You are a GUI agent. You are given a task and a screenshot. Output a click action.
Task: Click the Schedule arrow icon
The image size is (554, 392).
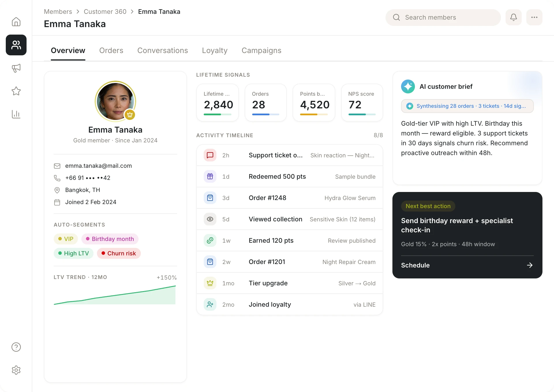530,265
